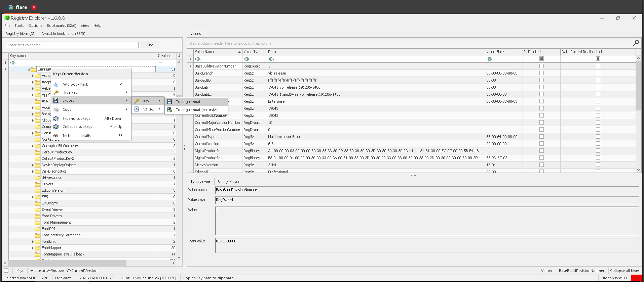This screenshot has width=644, height=282.
Task: Click the EditionVersion folder icon
Action: 38,190
